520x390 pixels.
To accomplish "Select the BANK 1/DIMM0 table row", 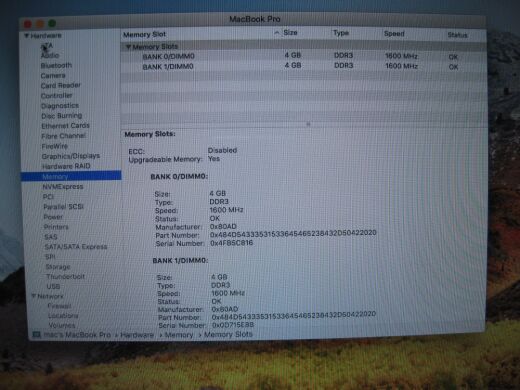I will point(303,66).
